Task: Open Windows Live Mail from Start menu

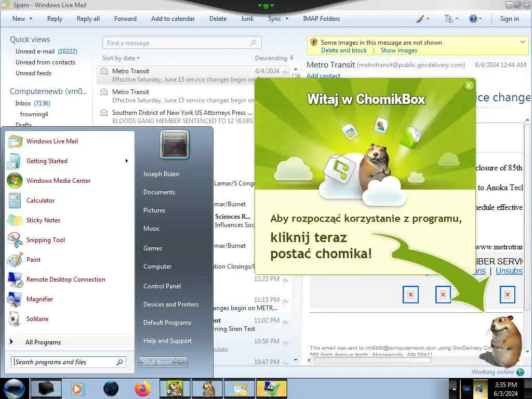Action: tap(52, 141)
